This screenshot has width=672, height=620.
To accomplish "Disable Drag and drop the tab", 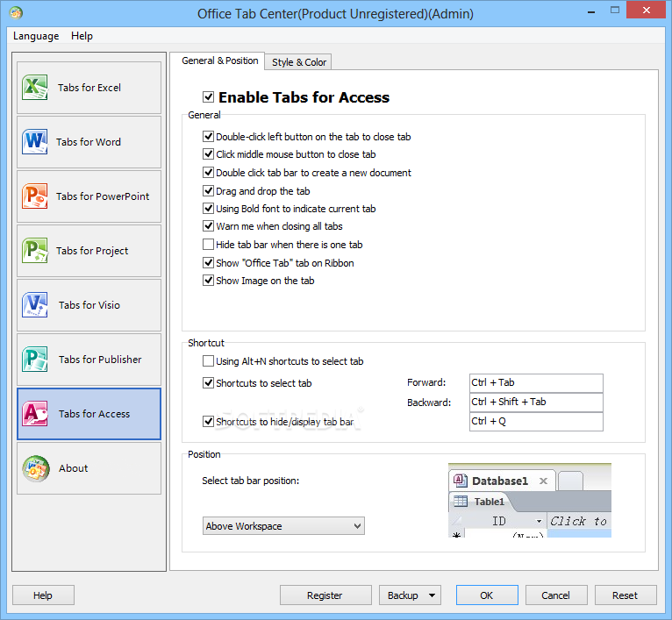I will [208, 190].
